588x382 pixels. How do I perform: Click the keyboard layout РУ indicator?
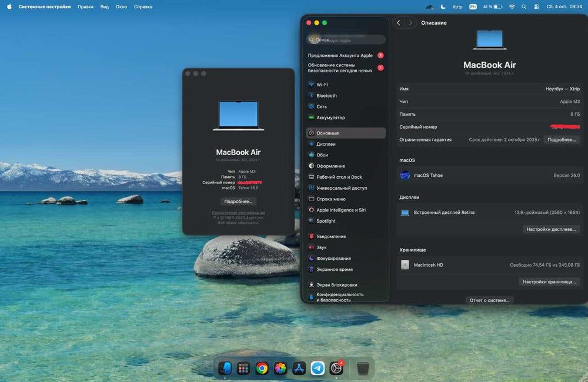click(473, 6)
